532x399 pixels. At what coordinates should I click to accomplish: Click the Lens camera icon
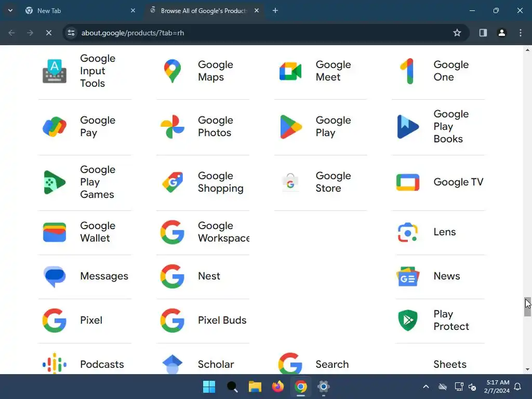click(x=408, y=232)
